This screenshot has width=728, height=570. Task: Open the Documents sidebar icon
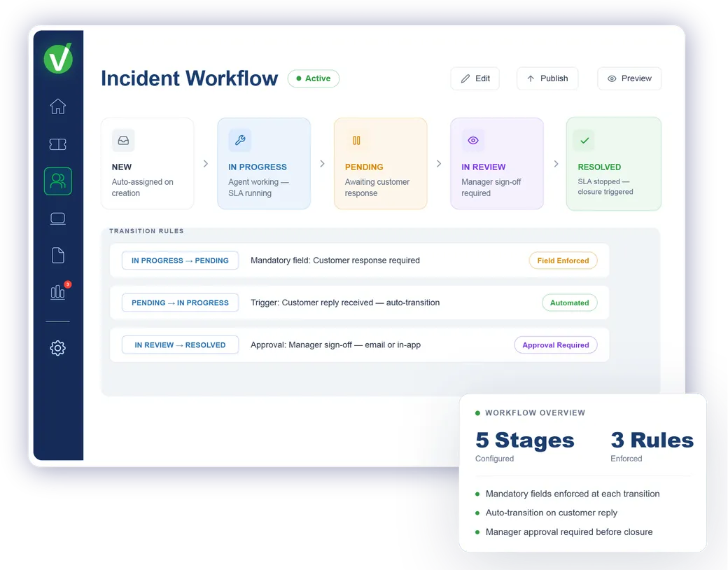[x=57, y=256]
